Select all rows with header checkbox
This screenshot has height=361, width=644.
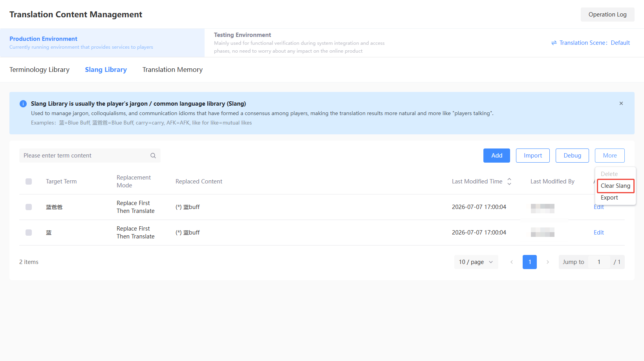click(29, 181)
